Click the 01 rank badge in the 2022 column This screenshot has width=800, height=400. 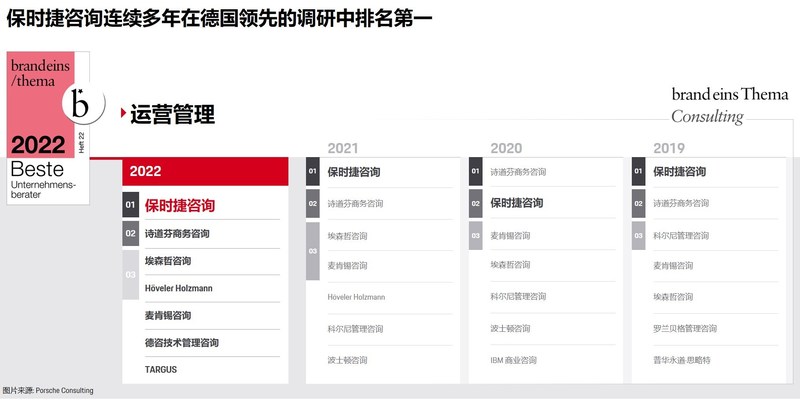click(x=130, y=206)
